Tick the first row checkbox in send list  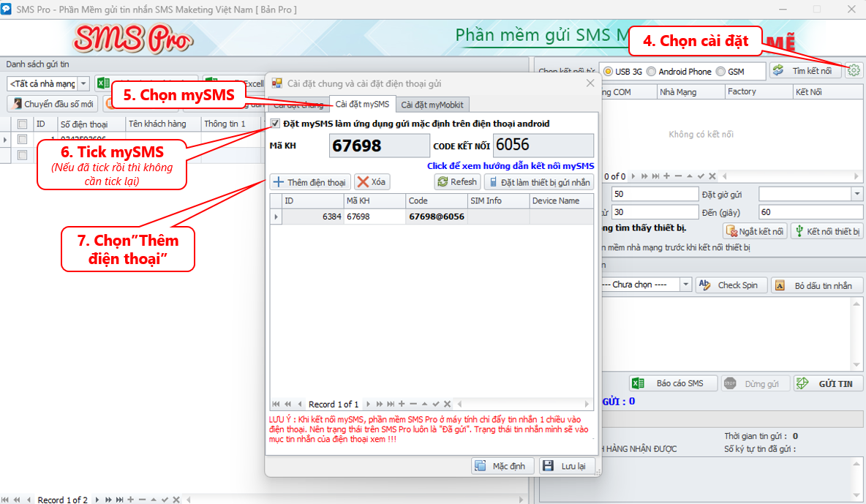point(22,139)
